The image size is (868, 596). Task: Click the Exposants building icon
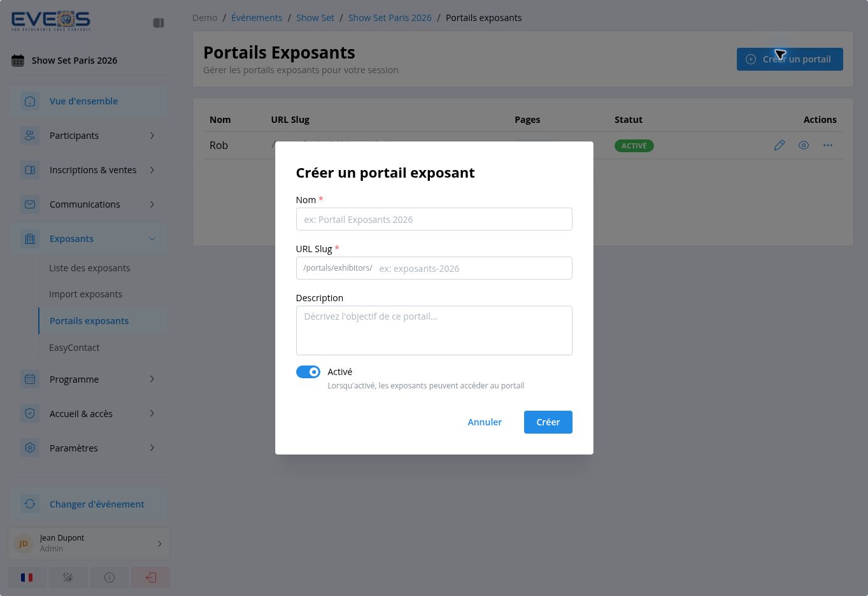pyautogui.click(x=30, y=239)
